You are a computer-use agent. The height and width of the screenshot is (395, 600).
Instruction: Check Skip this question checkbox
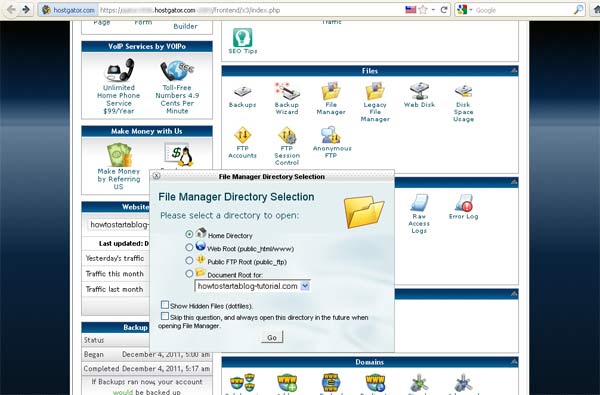(x=165, y=316)
